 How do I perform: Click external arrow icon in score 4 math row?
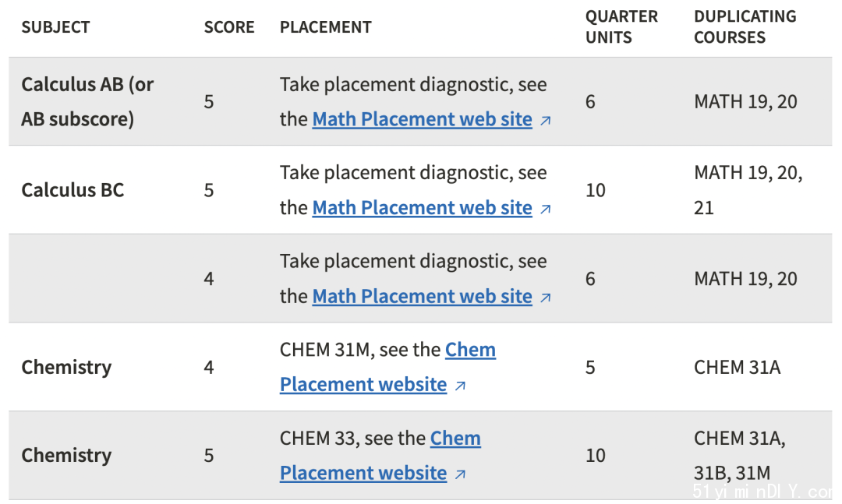(x=545, y=298)
